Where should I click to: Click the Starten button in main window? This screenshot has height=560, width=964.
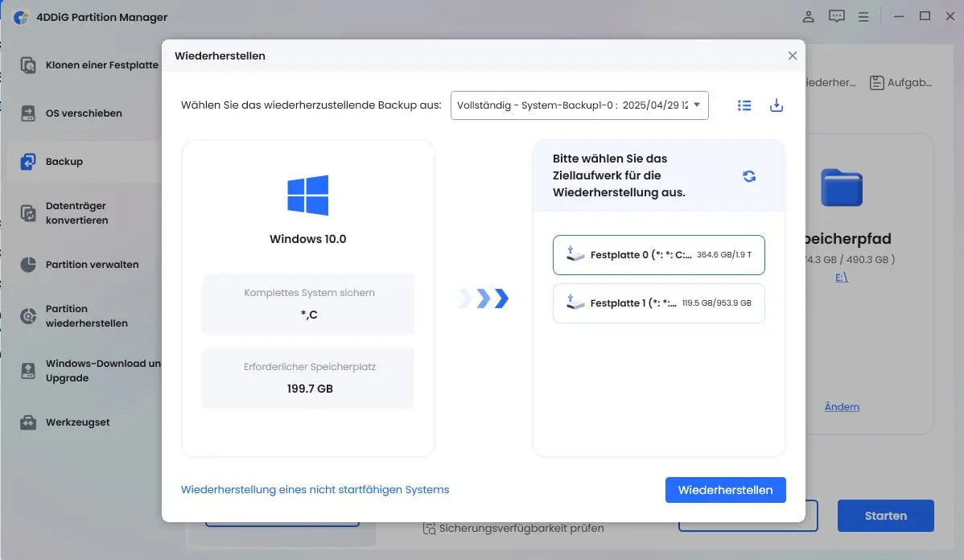[x=885, y=516]
